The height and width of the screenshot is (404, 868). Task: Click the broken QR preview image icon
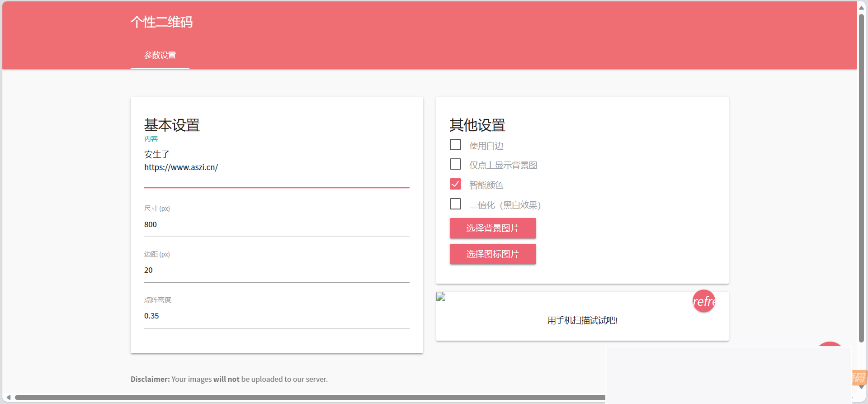tap(441, 297)
